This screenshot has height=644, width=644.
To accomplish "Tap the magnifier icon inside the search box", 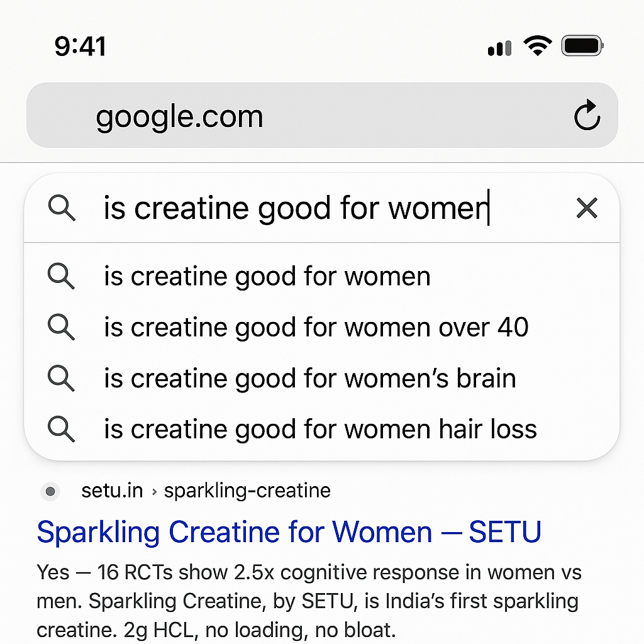I will pos(62,208).
